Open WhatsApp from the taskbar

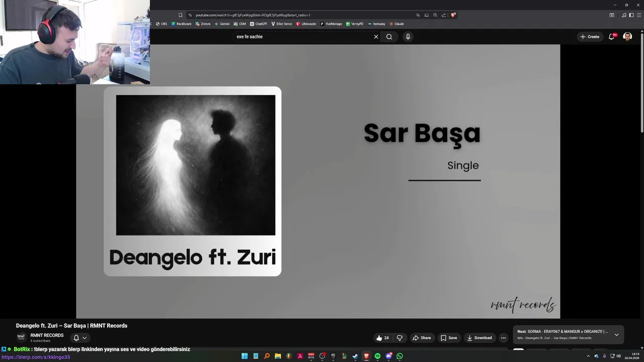(399, 356)
